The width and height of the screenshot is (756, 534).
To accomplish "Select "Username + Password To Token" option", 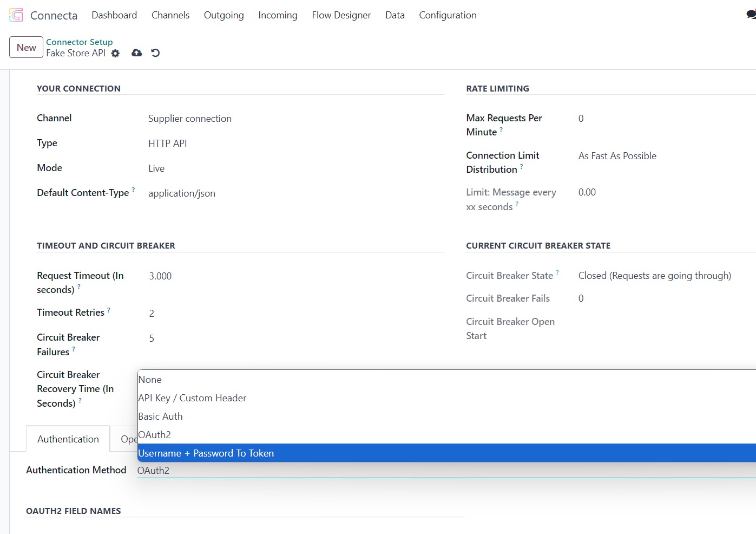I will (206, 453).
